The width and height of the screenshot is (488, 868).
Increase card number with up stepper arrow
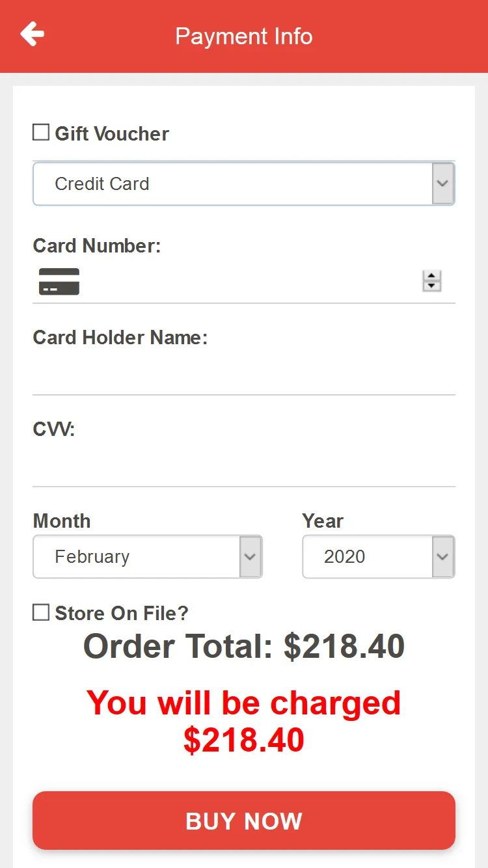pos(431,276)
